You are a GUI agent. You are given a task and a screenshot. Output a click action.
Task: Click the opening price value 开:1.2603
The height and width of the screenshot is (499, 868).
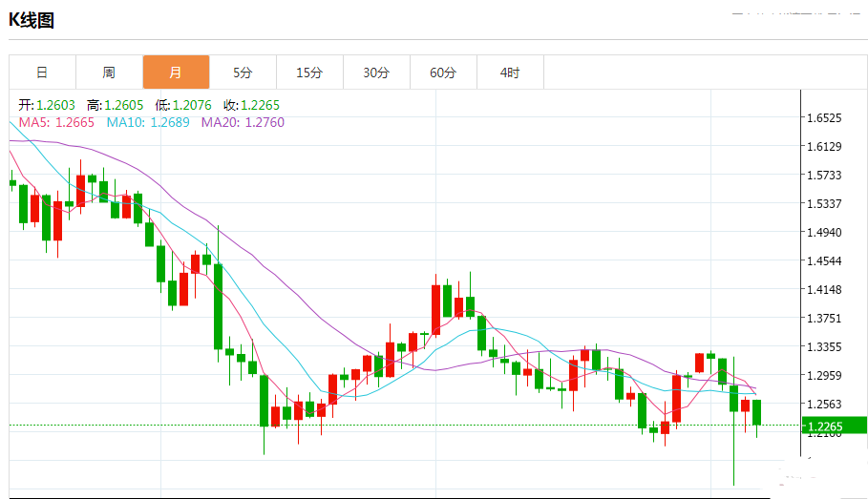(48, 105)
